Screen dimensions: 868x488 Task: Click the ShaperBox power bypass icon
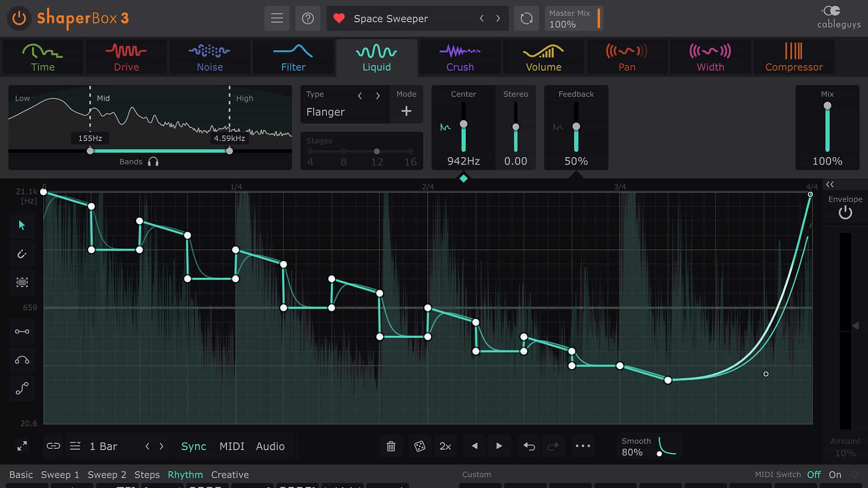19,19
